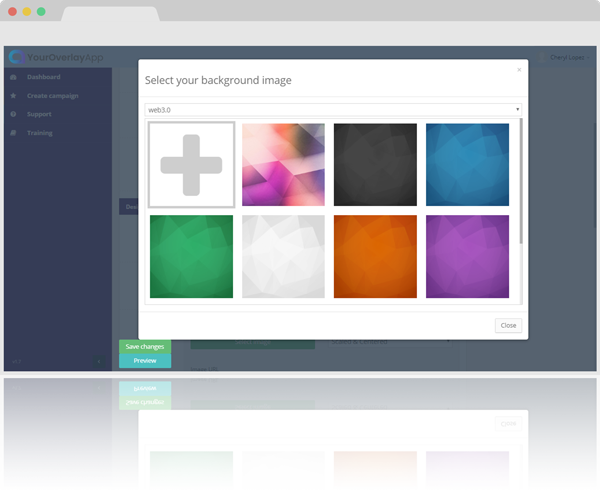Click the YourOverlayApp logo icon
The height and width of the screenshot is (490, 600).
(x=15, y=58)
